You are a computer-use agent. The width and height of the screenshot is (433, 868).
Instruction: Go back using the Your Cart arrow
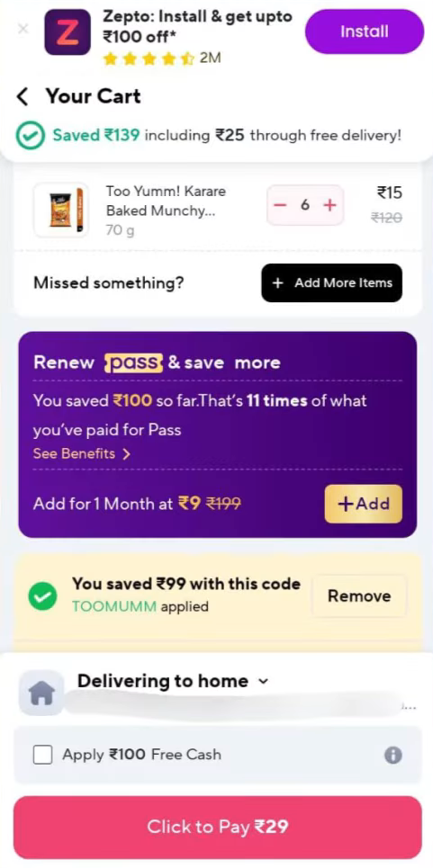[x=23, y=97]
